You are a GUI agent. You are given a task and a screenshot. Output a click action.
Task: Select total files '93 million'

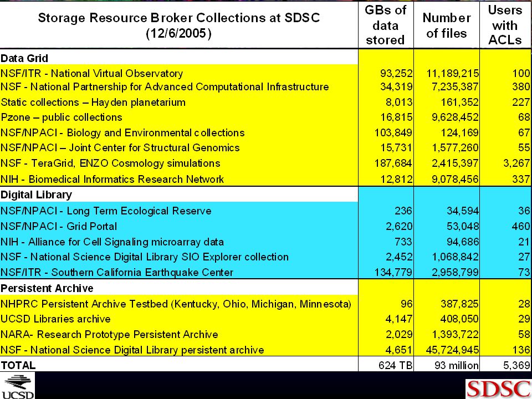pyautogui.click(x=457, y=365)
